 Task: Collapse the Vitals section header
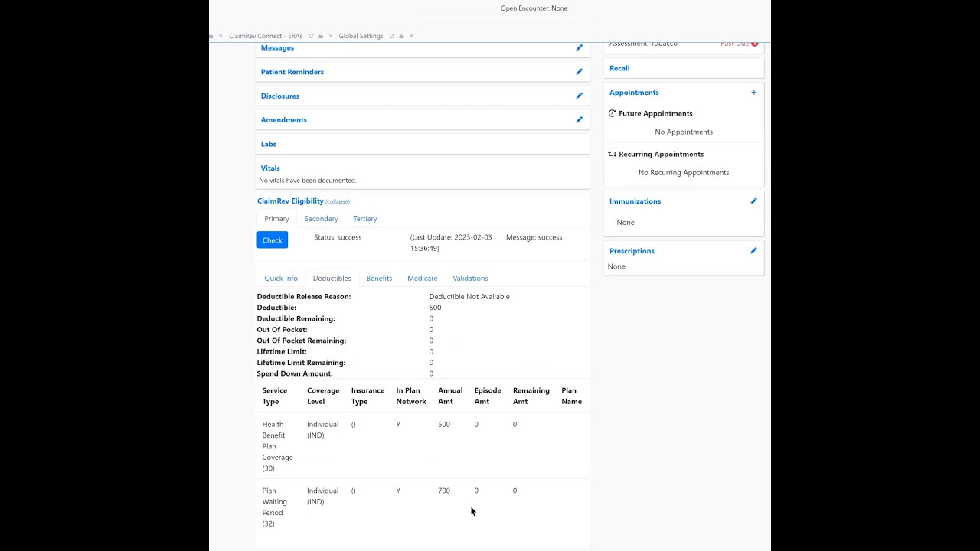point(270,168)
